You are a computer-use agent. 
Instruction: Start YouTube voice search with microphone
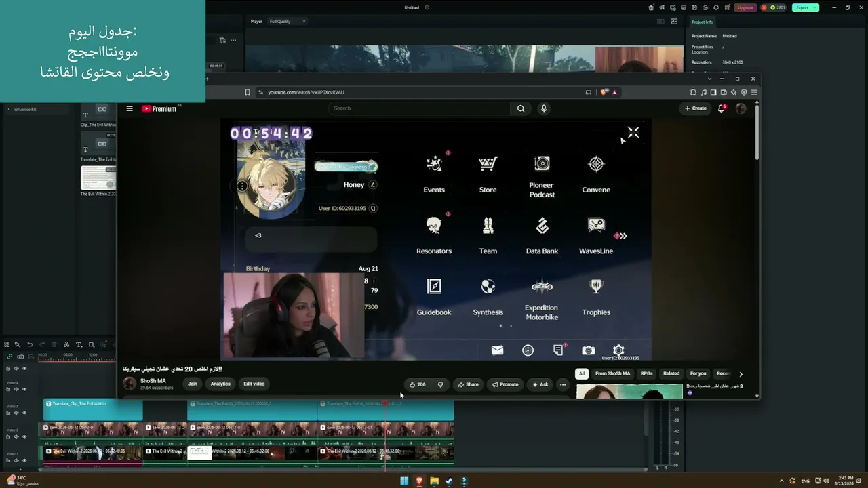point(543,108)
